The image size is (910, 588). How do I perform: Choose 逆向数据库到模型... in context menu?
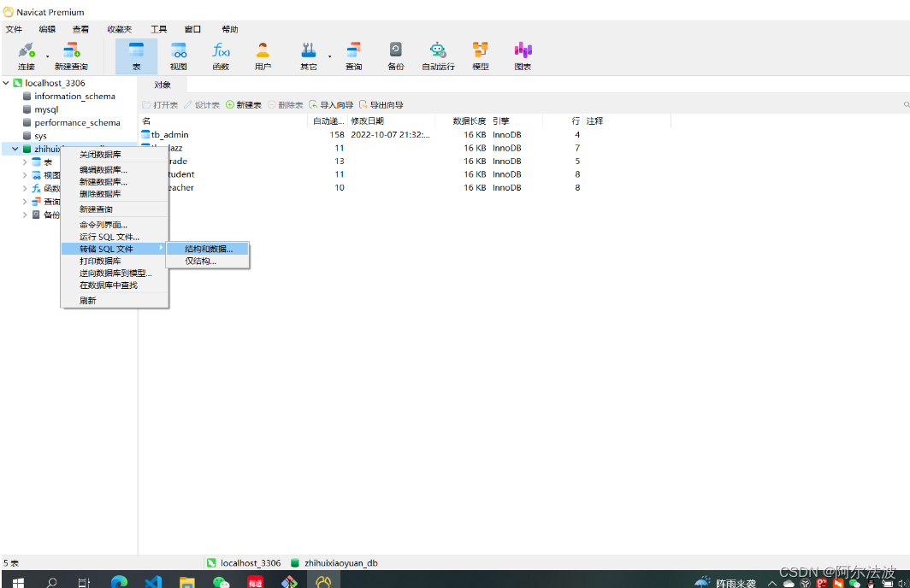tap(115, 273)
